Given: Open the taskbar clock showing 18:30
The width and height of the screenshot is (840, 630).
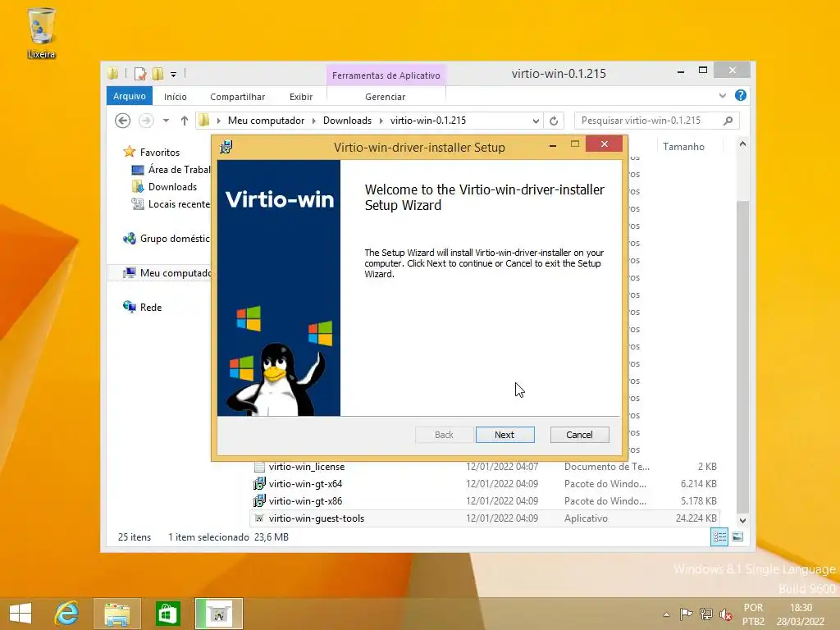Looking at the screenshot, I should 801,614.
